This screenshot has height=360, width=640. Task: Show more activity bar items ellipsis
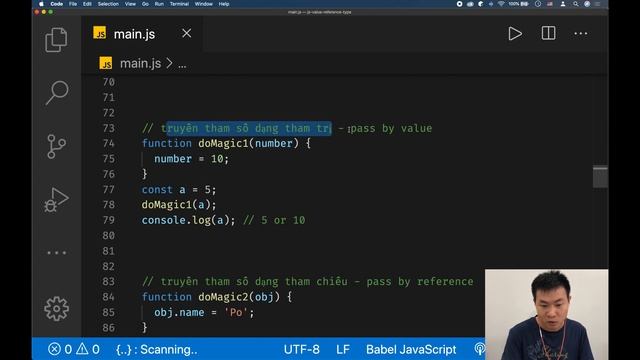(57, 253)
